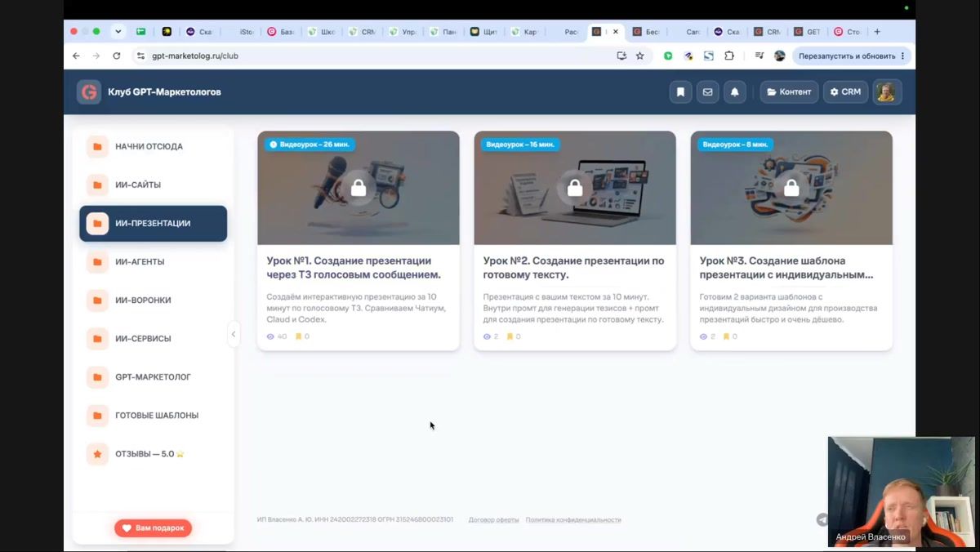Viewport: 980px width, 552px height.
Task: Open the ИИ-СЕРВИСЫ sidebar section
Action: (153, 339)
